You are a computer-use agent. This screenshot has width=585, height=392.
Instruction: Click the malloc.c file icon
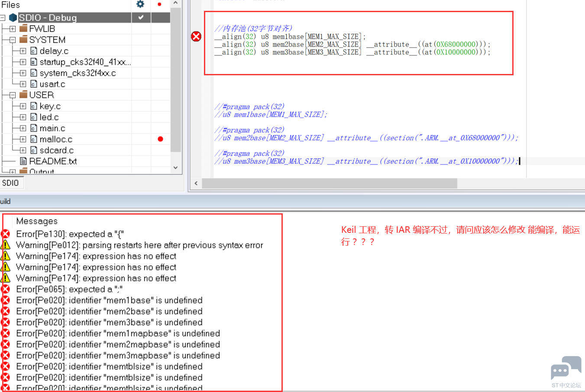tap(34, 139)
